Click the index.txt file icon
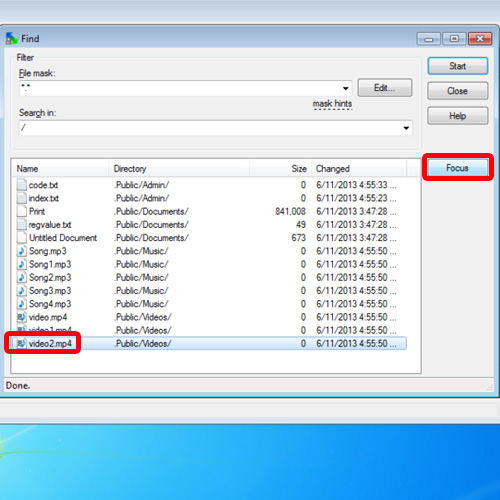Viewport: 500px width, 500px height. click(22, 198)
